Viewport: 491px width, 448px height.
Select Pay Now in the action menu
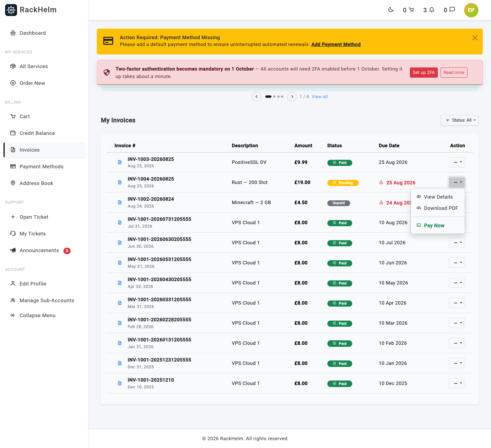pos(438,226)
